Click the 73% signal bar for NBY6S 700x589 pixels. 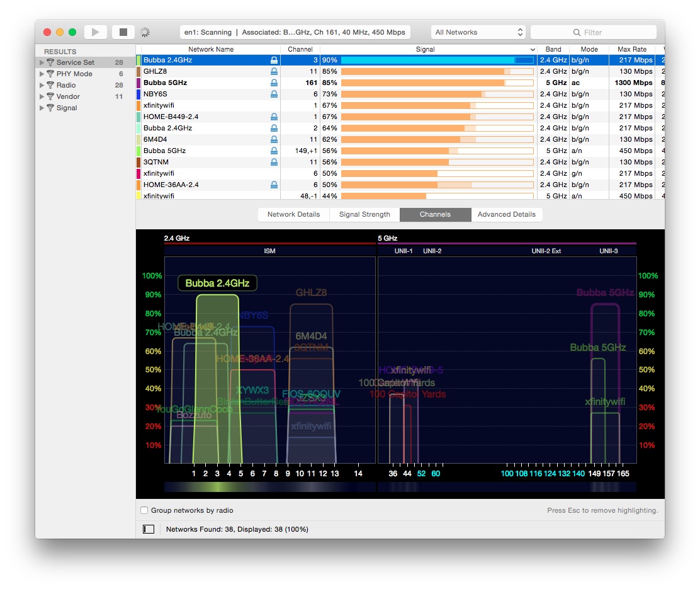click(437, 94)
